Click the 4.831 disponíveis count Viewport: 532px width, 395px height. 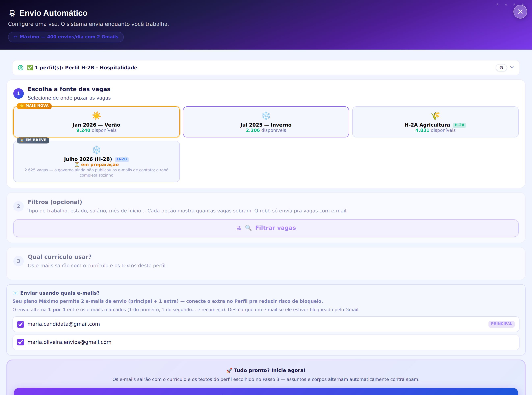pyautogui.click(x=435, y=130)
